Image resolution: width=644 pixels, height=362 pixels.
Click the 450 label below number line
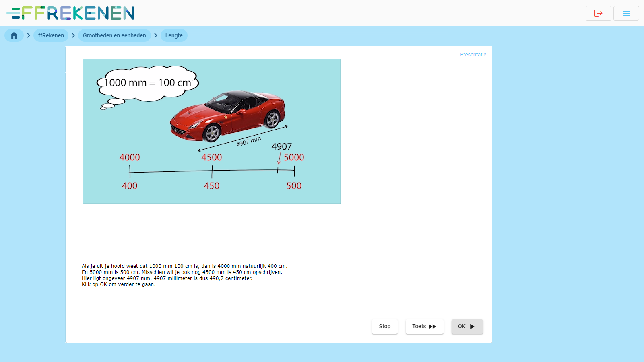[212, 186]
